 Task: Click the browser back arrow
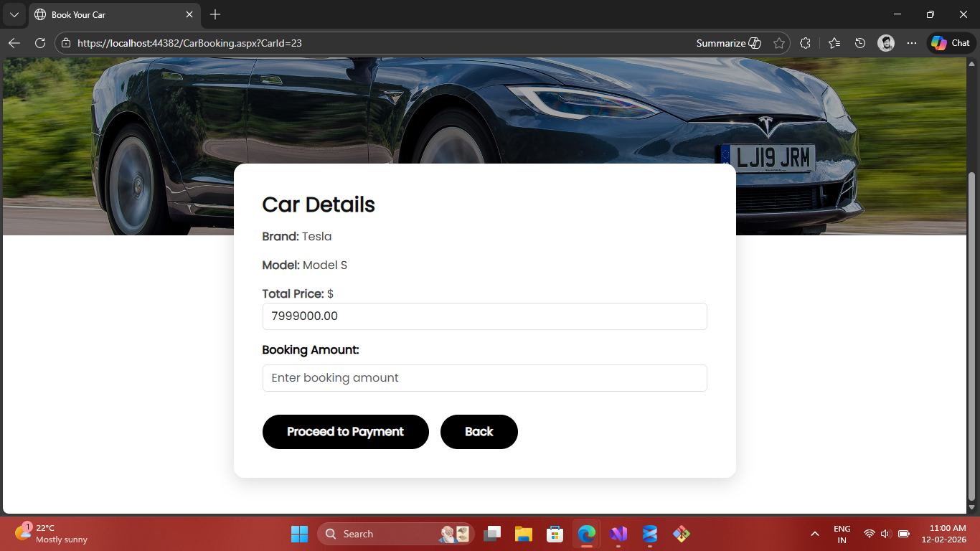coord(14,43)
